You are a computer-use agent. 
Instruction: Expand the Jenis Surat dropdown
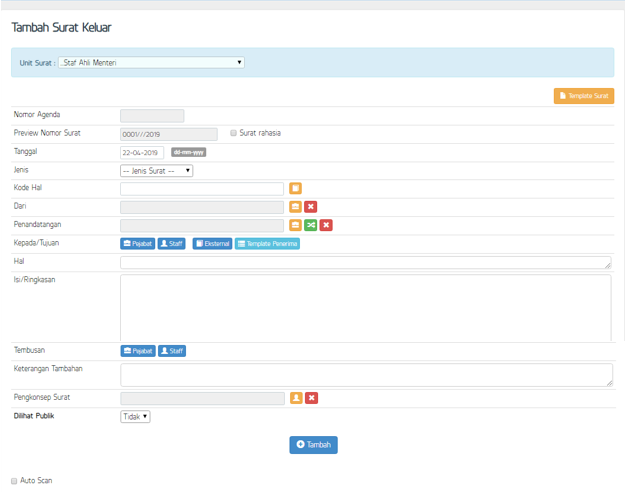point(156,170)
